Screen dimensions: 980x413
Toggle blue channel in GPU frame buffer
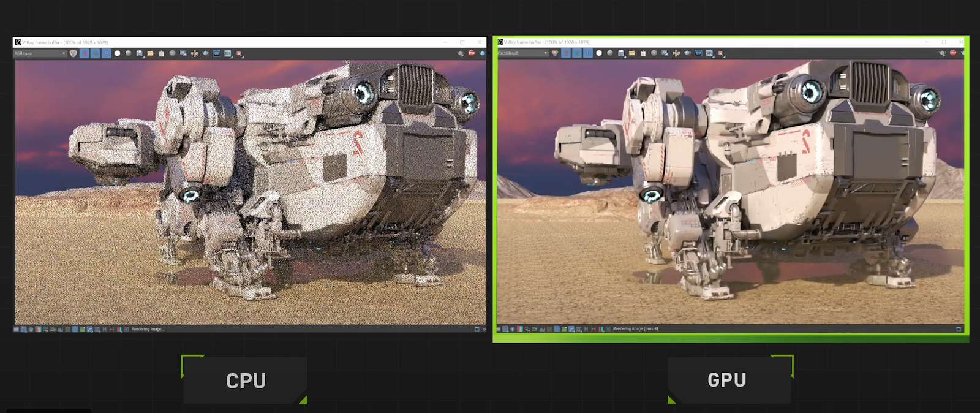588,53
